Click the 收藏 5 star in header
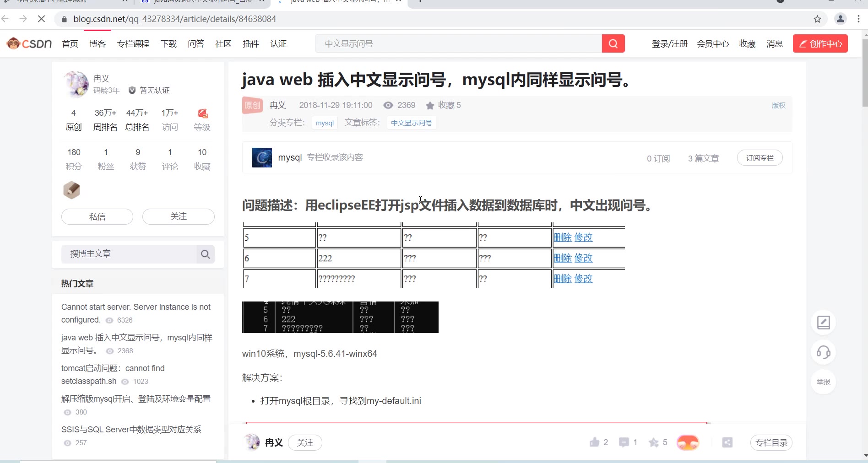 [x=430, y=106]
